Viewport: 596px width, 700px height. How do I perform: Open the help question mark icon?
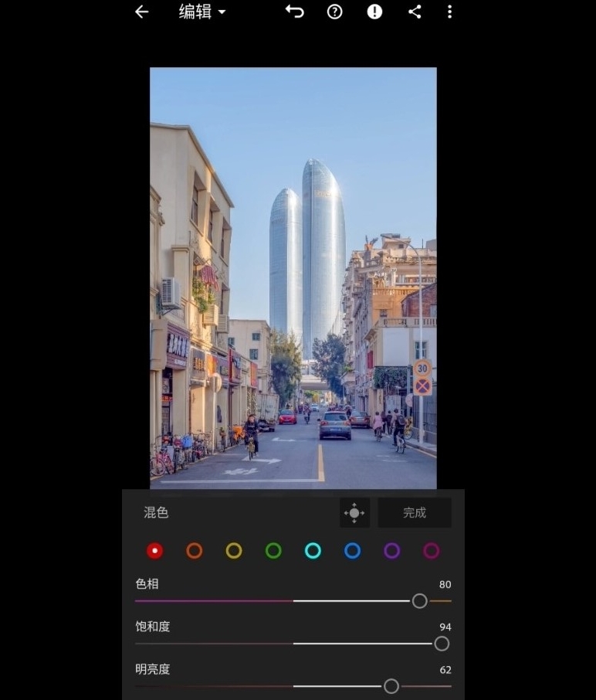[x=334, y=12]
